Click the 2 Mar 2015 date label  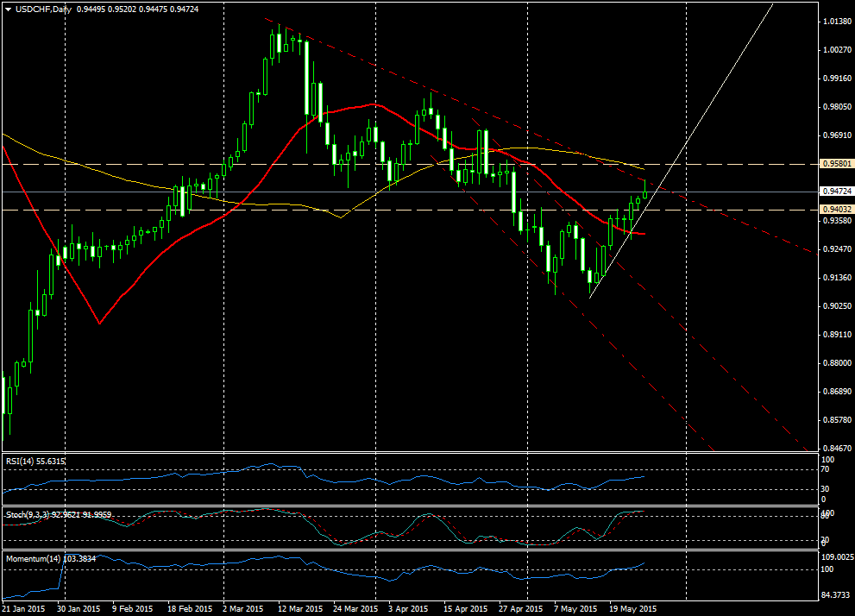[x=244, y=608]
